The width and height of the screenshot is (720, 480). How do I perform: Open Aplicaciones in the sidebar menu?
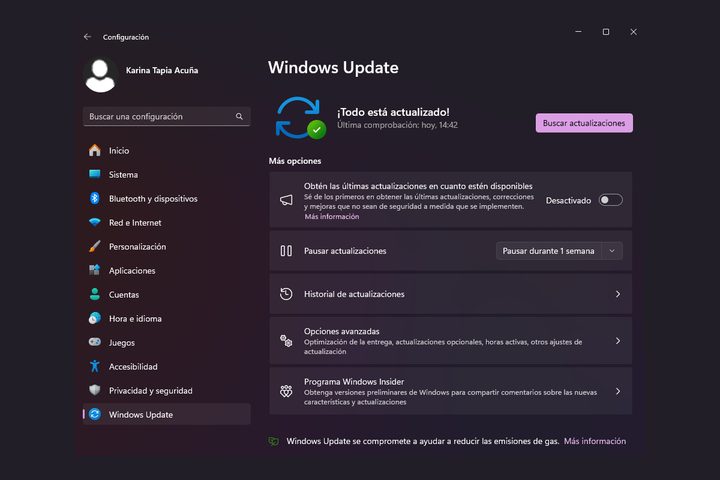click(x=132, y=271)
